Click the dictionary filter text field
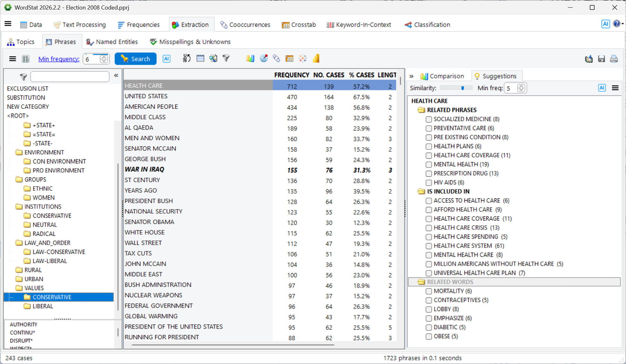This screenshot has width=626, height=364. click(70, 76)
